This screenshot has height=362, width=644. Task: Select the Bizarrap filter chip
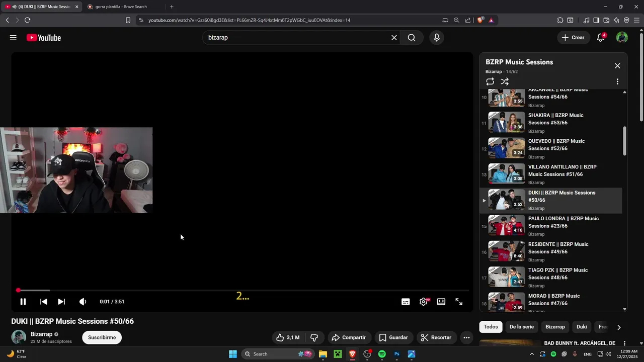point(555,327)
